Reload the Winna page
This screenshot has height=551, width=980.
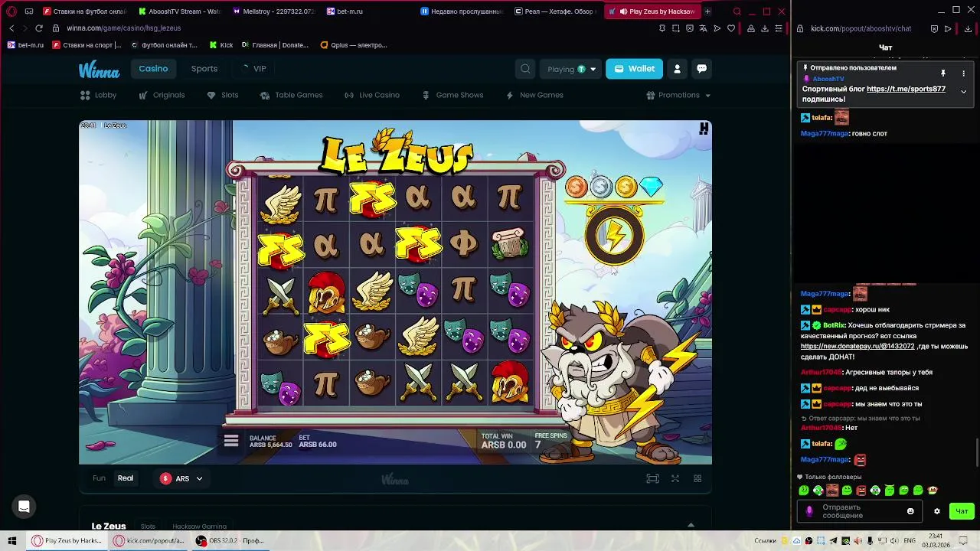point(39,28)
